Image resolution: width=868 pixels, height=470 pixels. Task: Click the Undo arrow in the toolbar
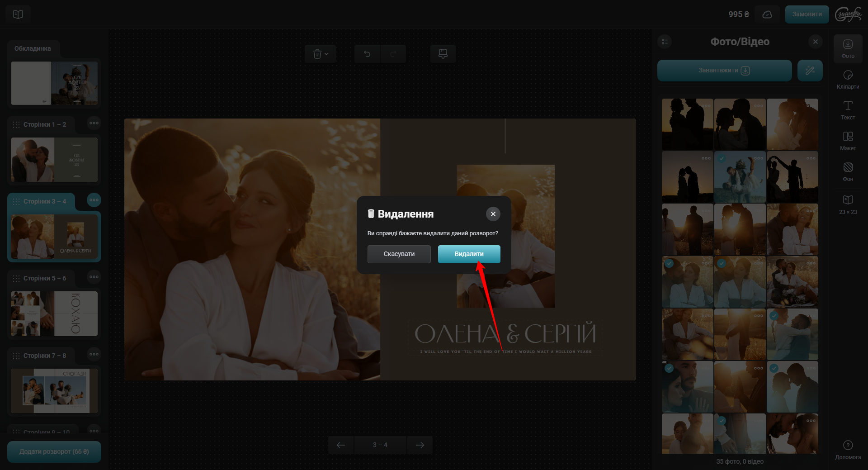(367, 54)
